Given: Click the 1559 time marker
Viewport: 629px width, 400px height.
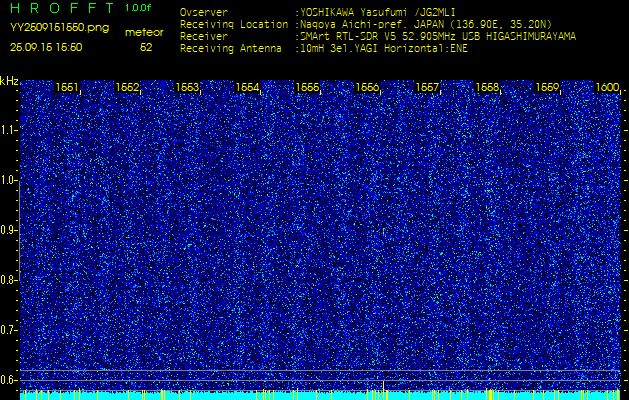Looking at the screenshot, I should tap(547, 88).
